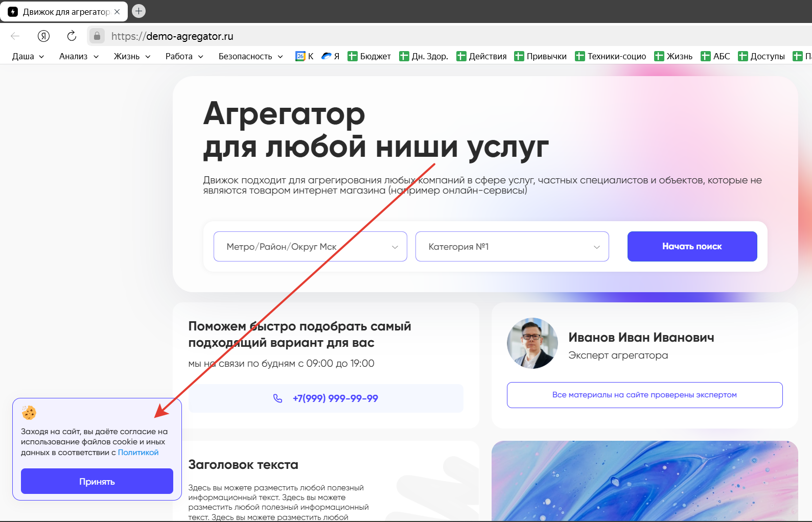Image resolution: width=812 pixels, height=522 pixels.
Task: Open the Привычки bookmark
Action: pyautogui.click(x=540, y=56)
